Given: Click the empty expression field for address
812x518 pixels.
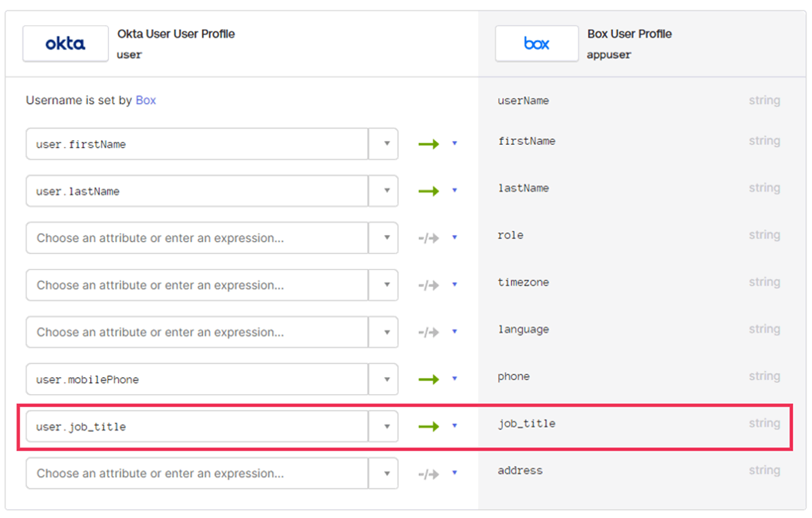Looking at the screenshot, I should [197, 473].
